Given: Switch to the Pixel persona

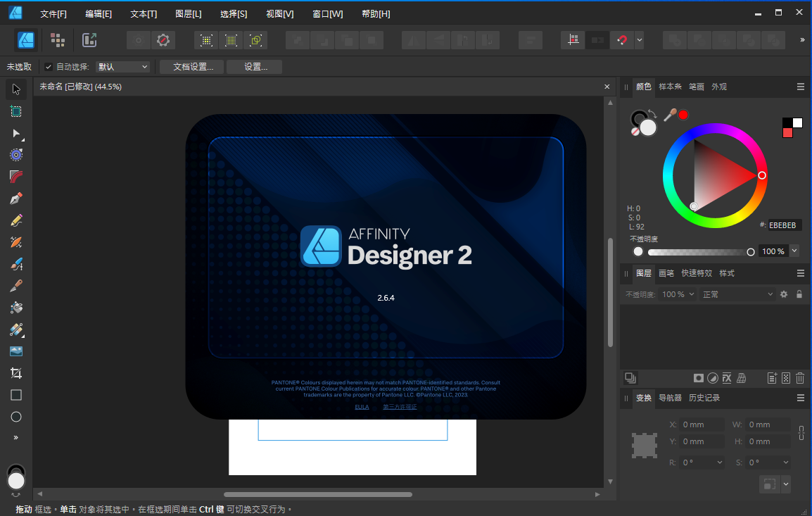Looking at the screenshot, I should pyautogui.click(x=58, y=40).
